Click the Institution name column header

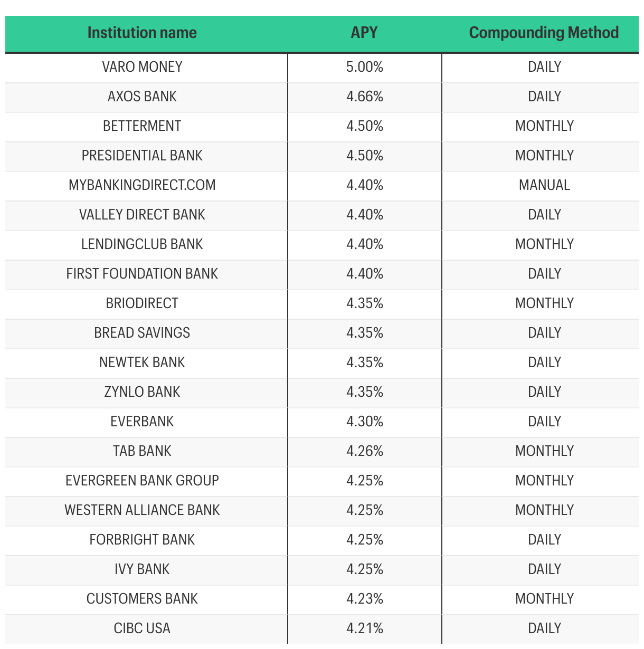pyautogui.click(x=142, y=33)
